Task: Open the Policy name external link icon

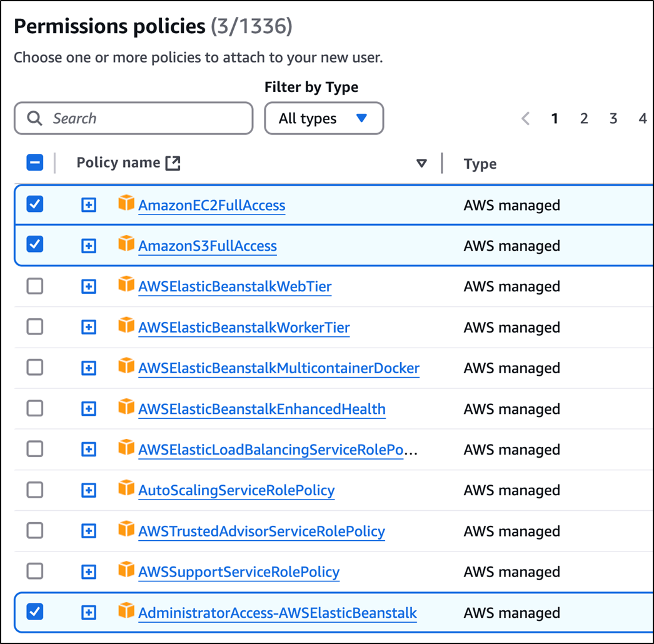Action: [x=173, y=163]
